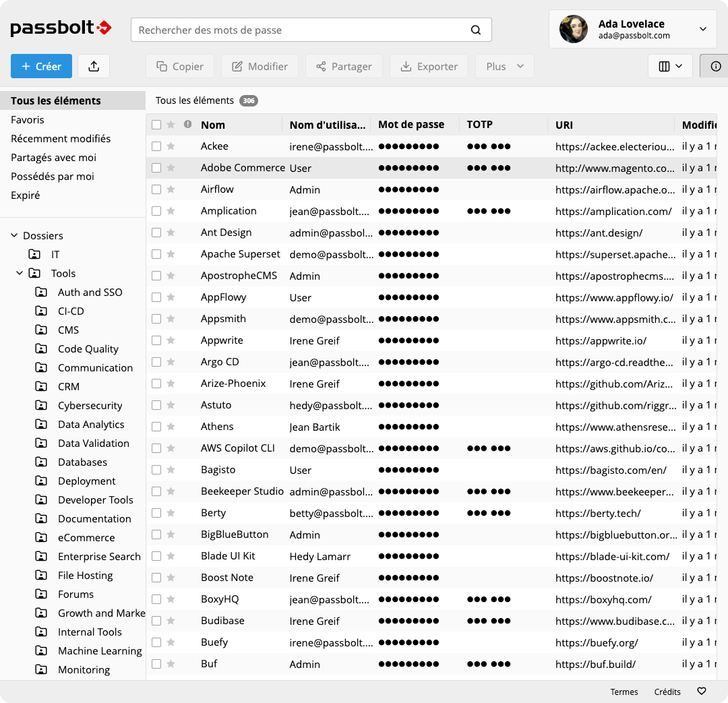This screenshot has width=728, height=703.
Task: Click the passbolt logo
Action: (x=61, y=28)
